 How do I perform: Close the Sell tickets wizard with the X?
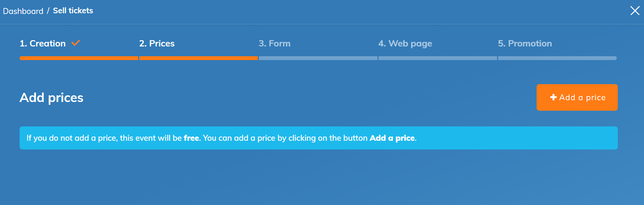pos(635,10)
